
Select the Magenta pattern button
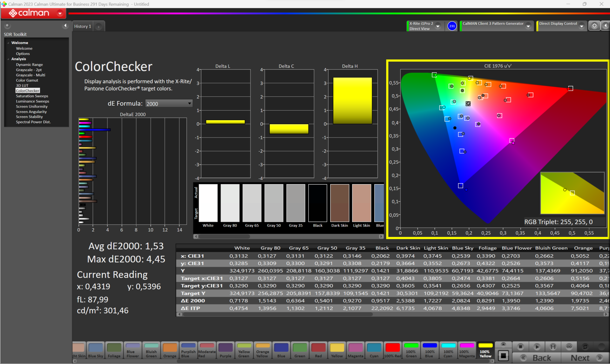click(x=356, y=350)
